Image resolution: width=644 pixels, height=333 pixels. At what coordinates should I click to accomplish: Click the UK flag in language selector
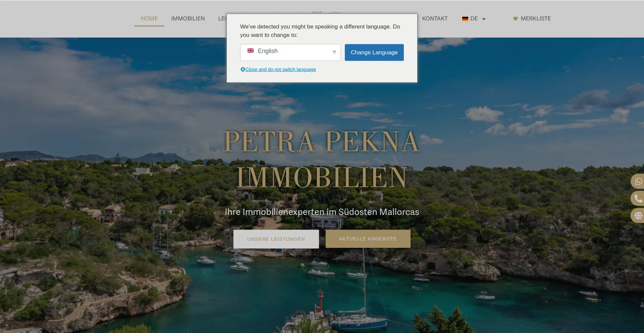point(251,51)
